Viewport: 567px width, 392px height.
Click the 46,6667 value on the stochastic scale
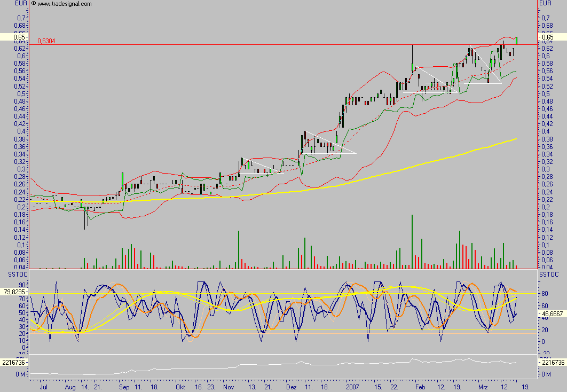point(553,314)
